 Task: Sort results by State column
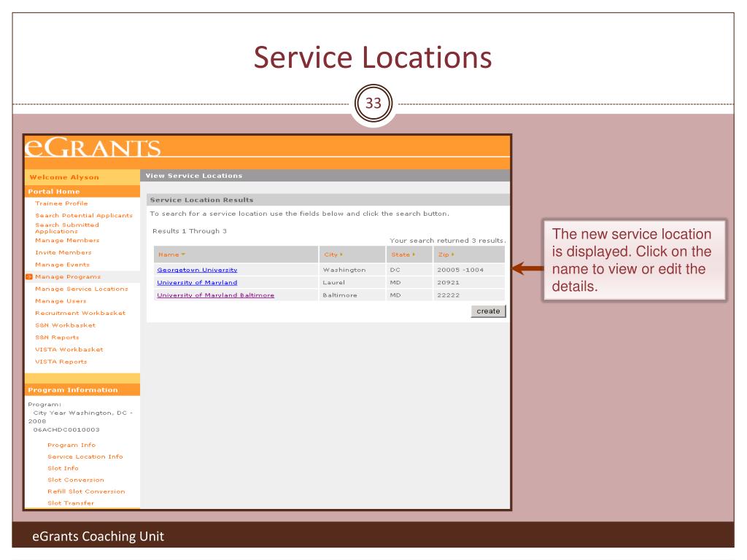[403, 254]
